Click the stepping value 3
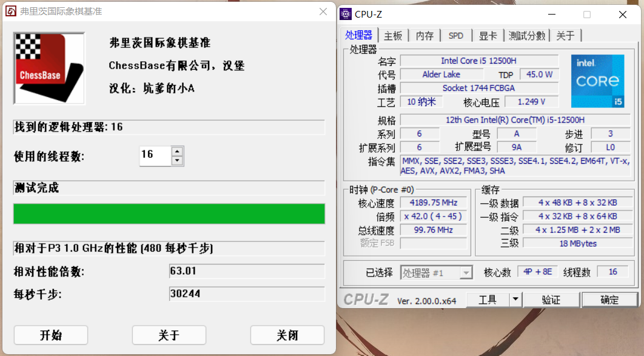The height and width of the screenshot is (356, 644). 610,133
